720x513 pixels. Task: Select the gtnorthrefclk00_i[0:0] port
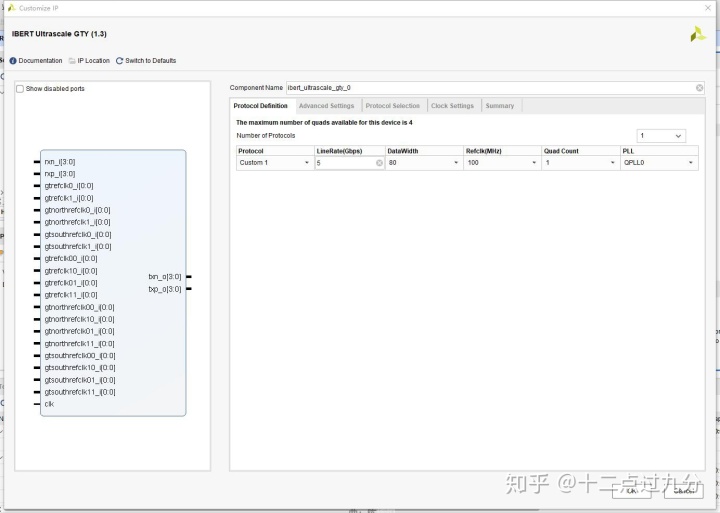point(79,307)
